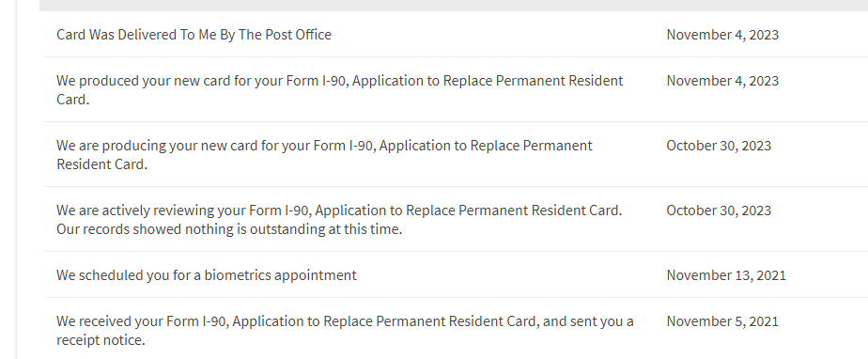This screenshot has height=359, width=868.
Task: Click 'biometrics appointment' phrase
Action: click(281, 274)
